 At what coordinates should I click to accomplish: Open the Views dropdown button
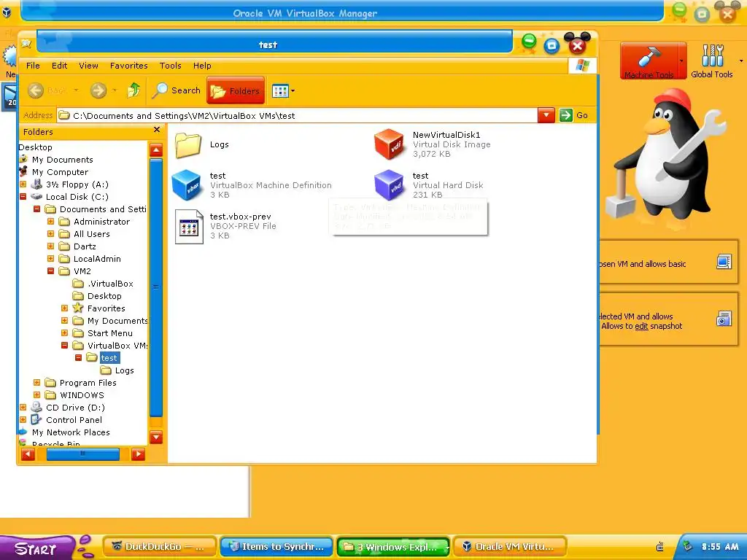283,90
